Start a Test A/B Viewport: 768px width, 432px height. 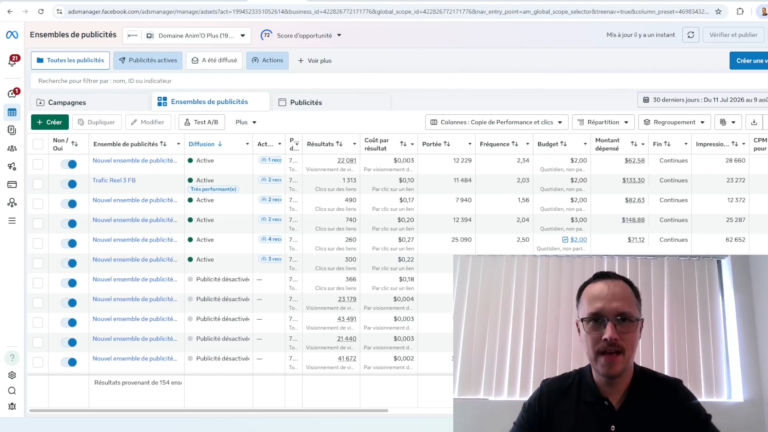(201, 122)
